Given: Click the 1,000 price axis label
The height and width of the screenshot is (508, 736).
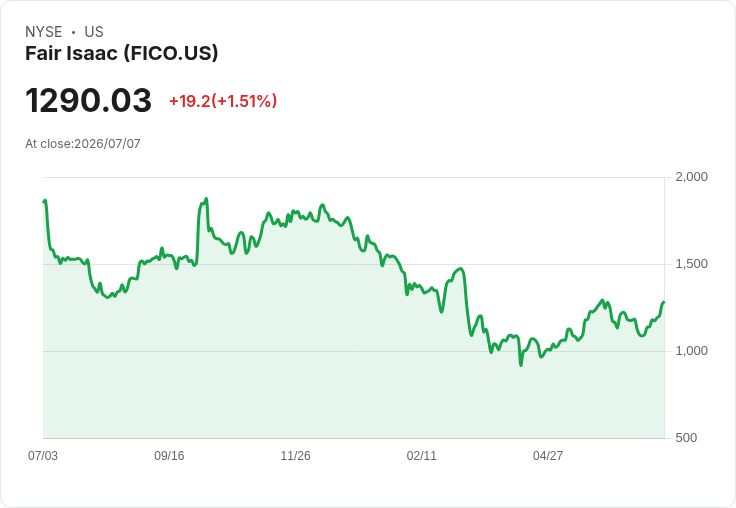Looking at the screenshot, I should pos(691,351).
